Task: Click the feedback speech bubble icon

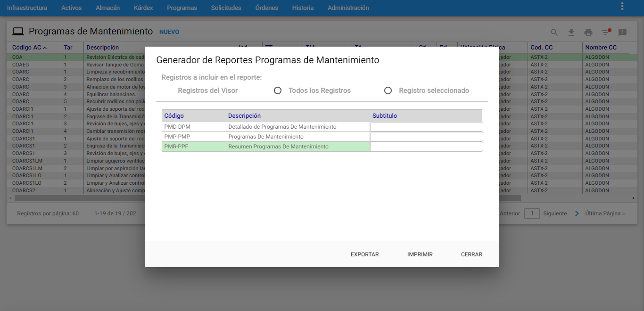Action: pos(622,33)
